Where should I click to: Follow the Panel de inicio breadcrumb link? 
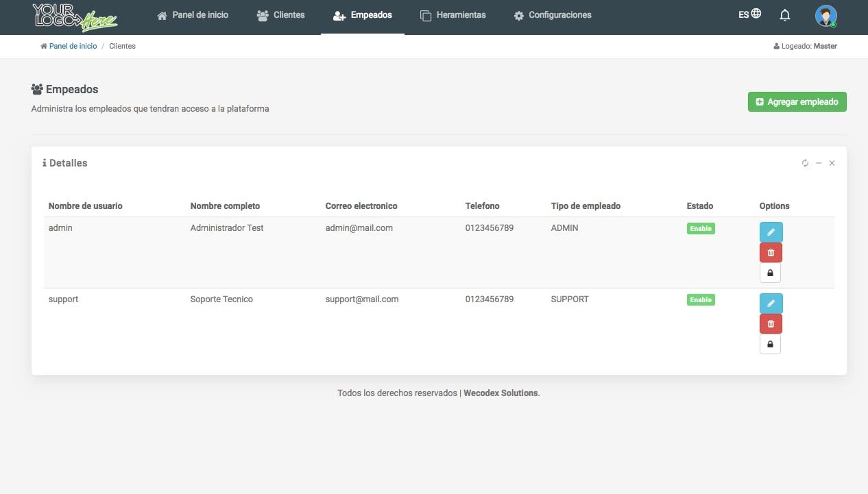coord(73,46)
